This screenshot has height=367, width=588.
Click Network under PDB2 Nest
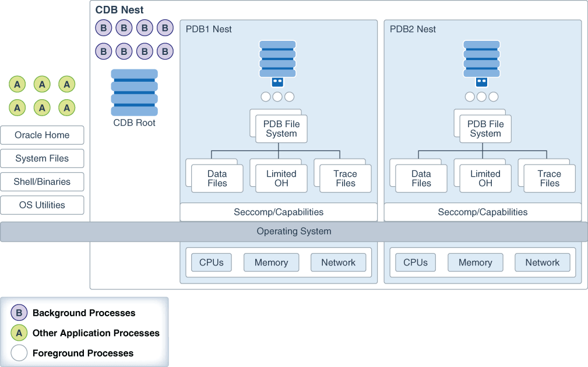[x=542, y=263]
